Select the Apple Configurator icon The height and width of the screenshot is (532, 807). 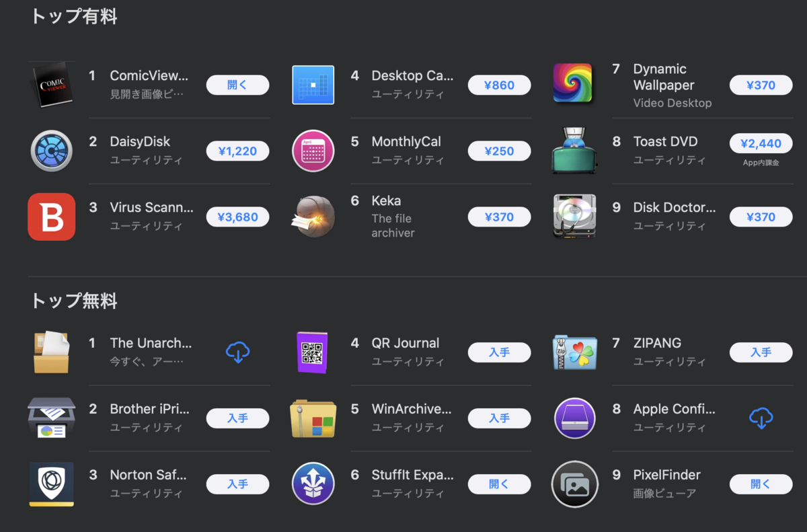[575, 418]
